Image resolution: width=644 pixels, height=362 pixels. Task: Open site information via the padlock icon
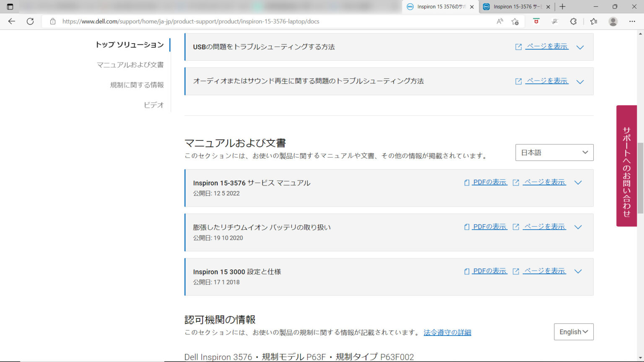click(x=52, y=21)
